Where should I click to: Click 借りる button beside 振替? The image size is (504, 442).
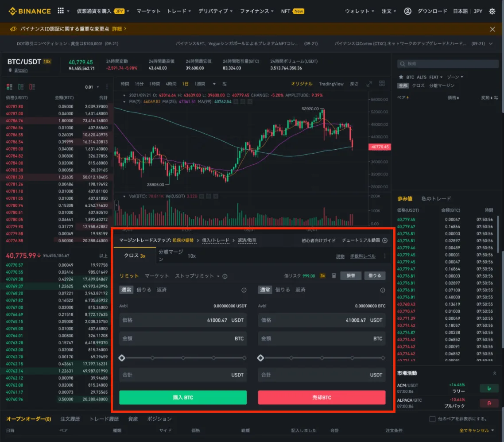(375, 275)
